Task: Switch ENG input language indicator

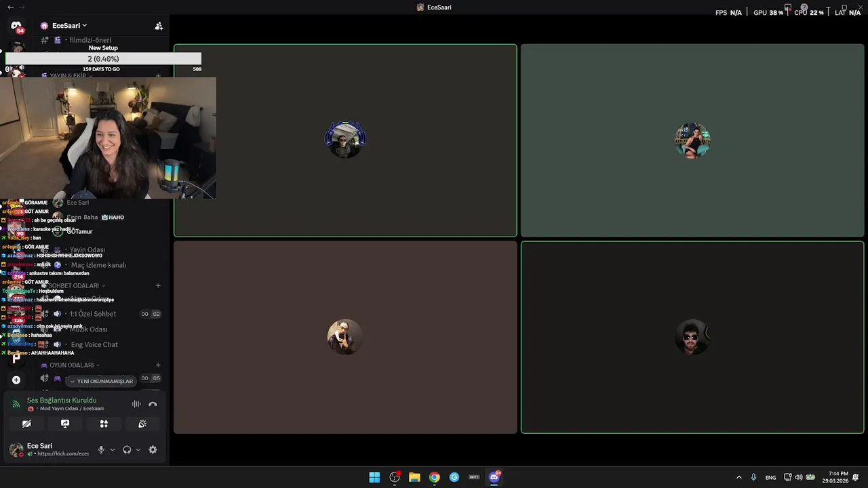Action: click(x=771, y=477)
